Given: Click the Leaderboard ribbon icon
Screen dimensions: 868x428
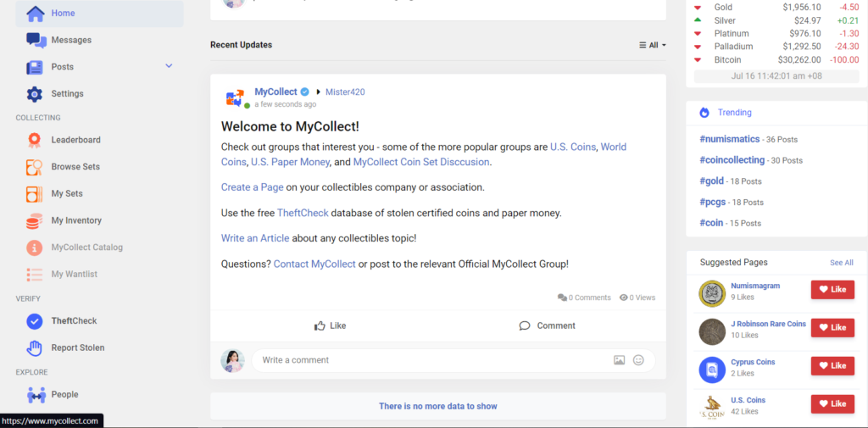Looking at the screenshot, I should [34, 140].
